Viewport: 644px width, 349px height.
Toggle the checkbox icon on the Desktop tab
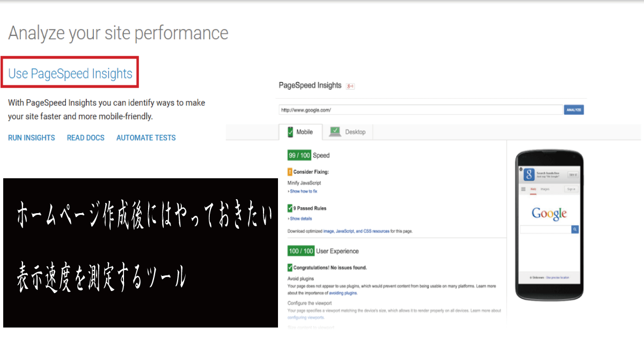[335, 131]
